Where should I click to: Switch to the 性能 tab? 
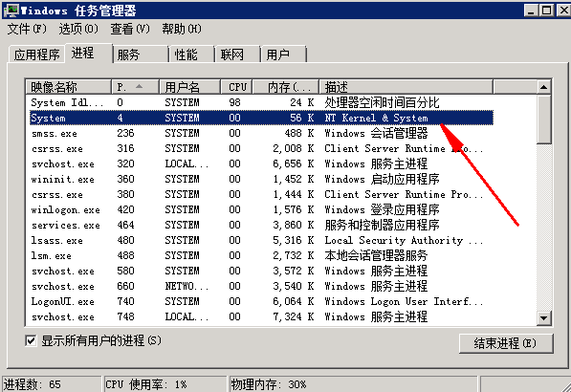(x=191, y=54)
